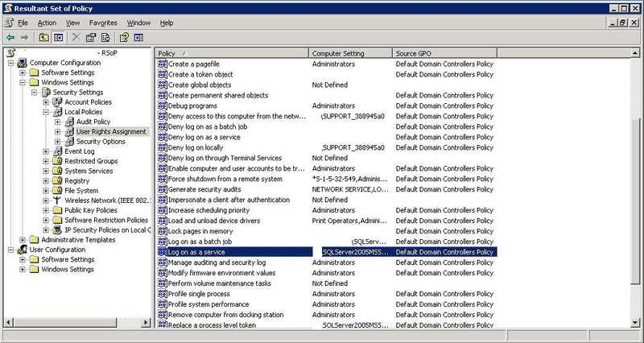Viewport: 644px width, 343px height.
Task: Click the vertical scrollbar down arrow
Action: 637,323
